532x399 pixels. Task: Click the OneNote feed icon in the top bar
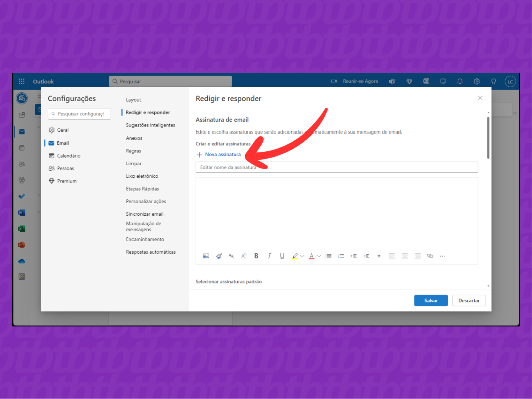click(426, 81)
